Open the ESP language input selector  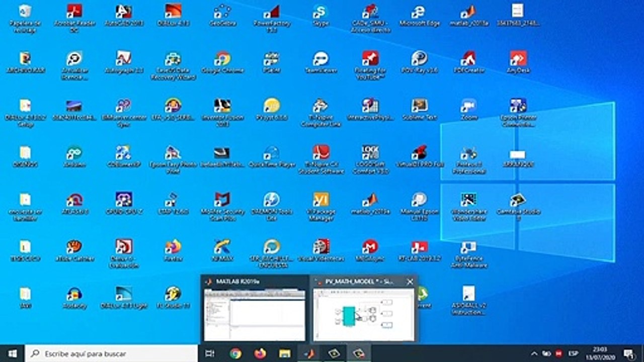click(573, 353)
